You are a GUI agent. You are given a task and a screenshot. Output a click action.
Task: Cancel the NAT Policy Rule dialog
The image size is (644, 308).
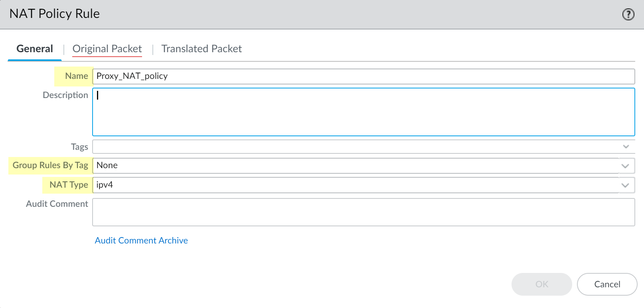click(x=607, y=284)
